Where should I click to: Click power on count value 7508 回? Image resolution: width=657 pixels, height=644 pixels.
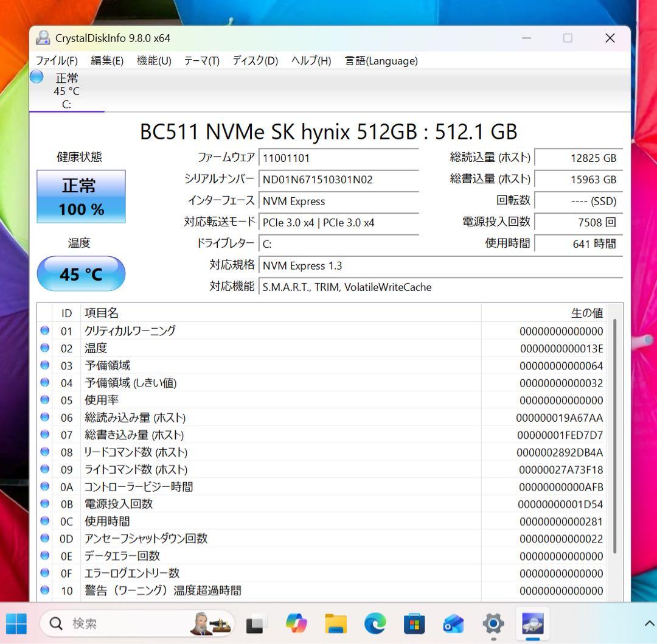click(x=579, y=223)
